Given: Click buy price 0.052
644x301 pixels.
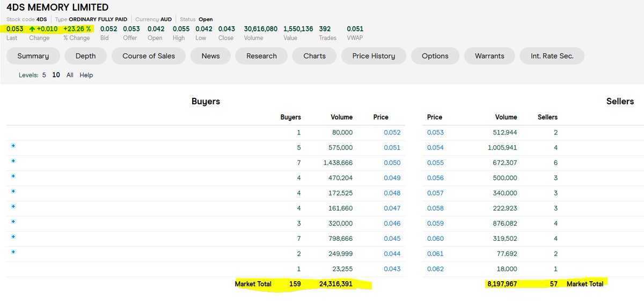Looking at the screenshot, I should (392, 132).
